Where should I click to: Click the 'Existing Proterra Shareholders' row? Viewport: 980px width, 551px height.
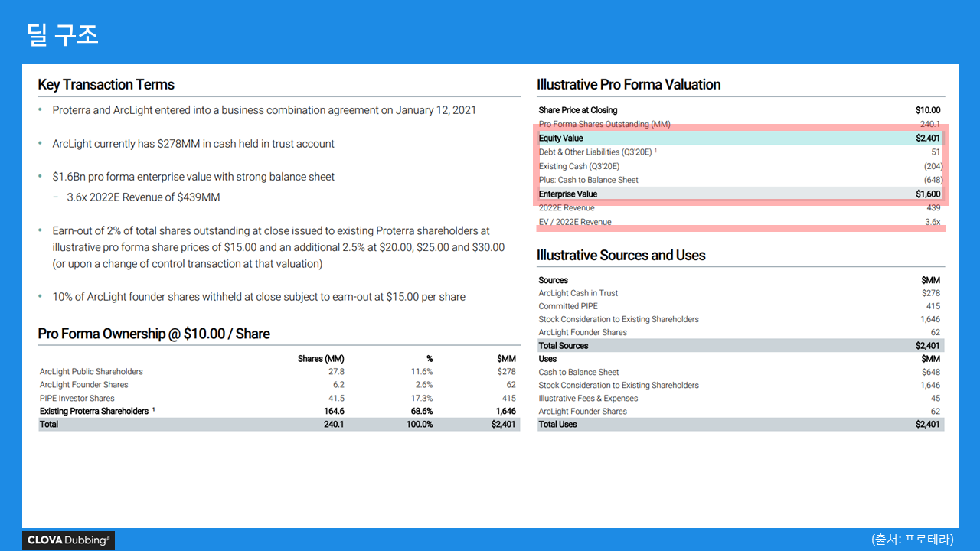pos(279,412)
